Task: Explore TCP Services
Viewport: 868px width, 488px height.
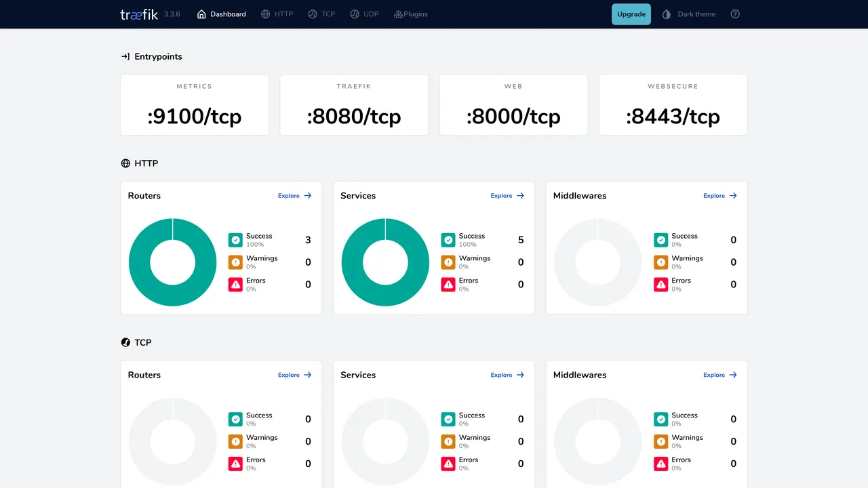Action: point(508,375)
